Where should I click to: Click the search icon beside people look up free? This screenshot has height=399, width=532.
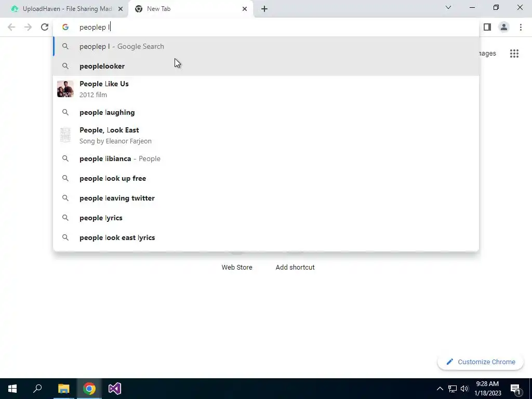tap(65, 179)
